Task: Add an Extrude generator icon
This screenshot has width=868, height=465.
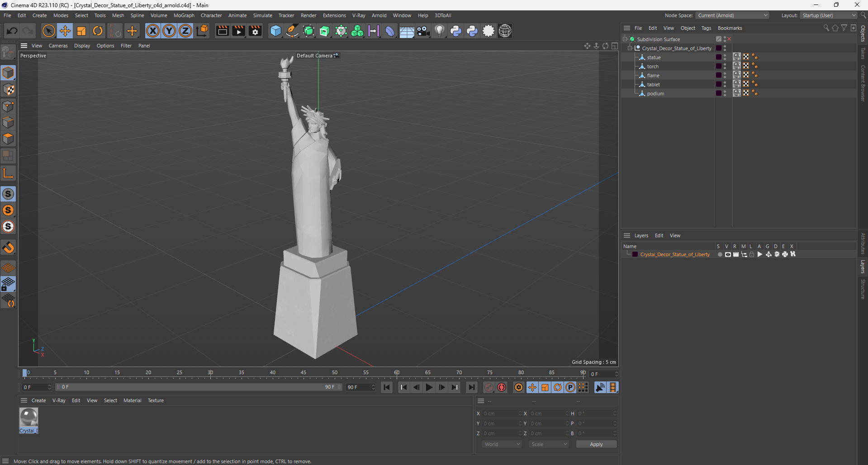Action: point(325,31)
